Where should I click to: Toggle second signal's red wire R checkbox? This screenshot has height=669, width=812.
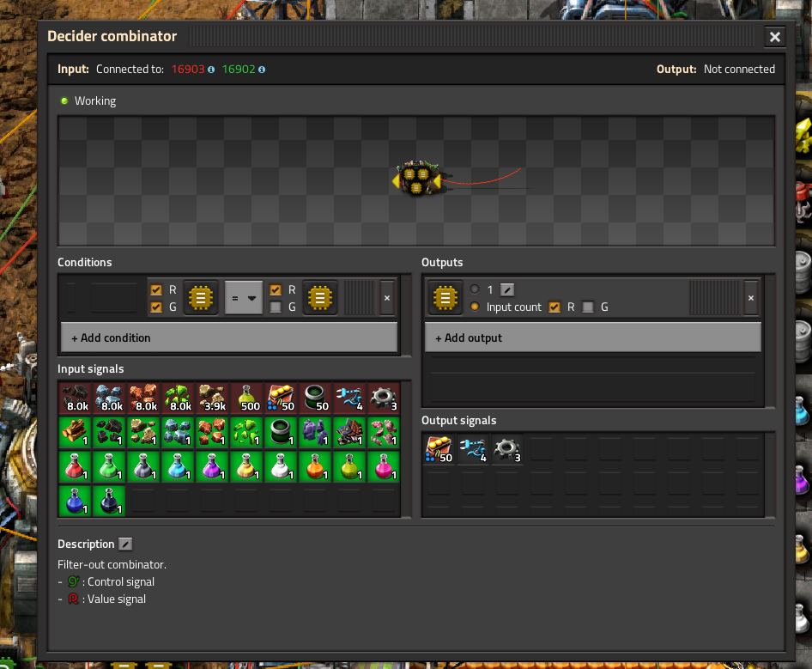tap(276, 289)
